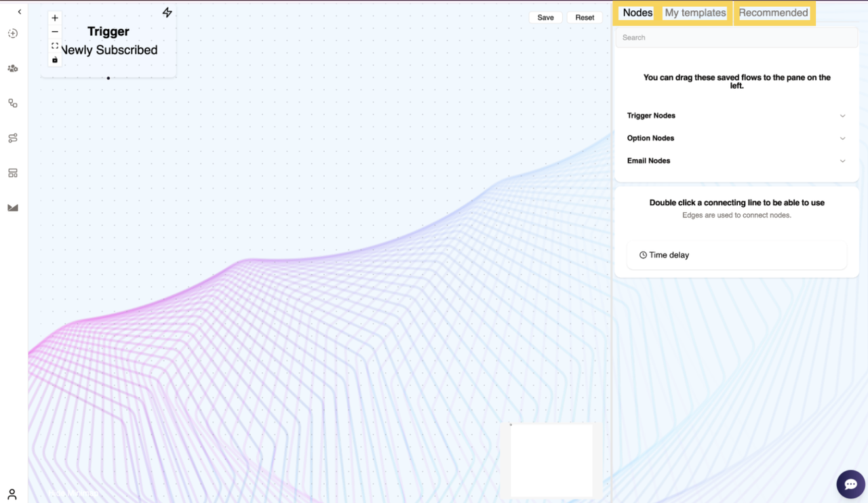Click the Reset button
Viewport: 868px width, 503px height.
click(x=585, y=18)
